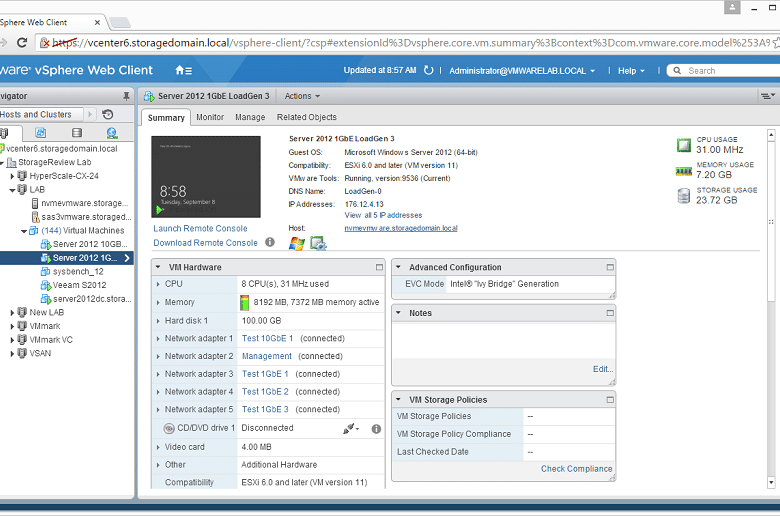This screenshot has width=780, height=516.
Task: Collapse the VM Hardware panel
Action: 158,267
